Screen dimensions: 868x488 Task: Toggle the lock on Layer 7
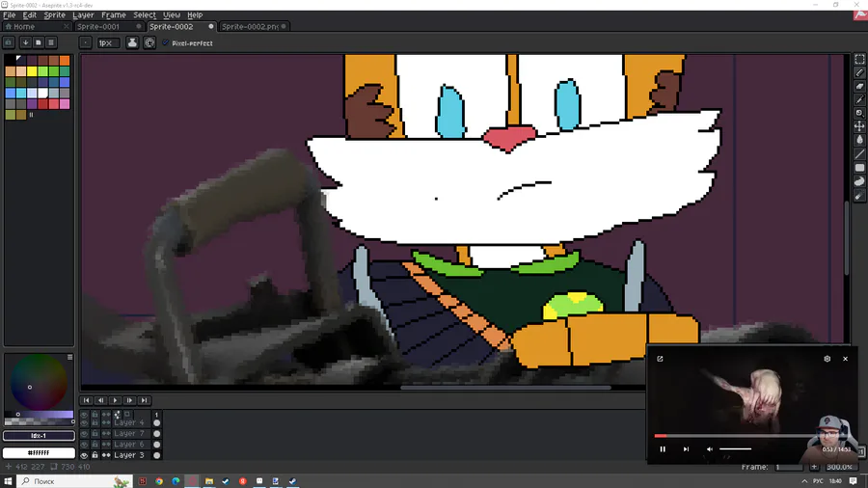(95, 433)
